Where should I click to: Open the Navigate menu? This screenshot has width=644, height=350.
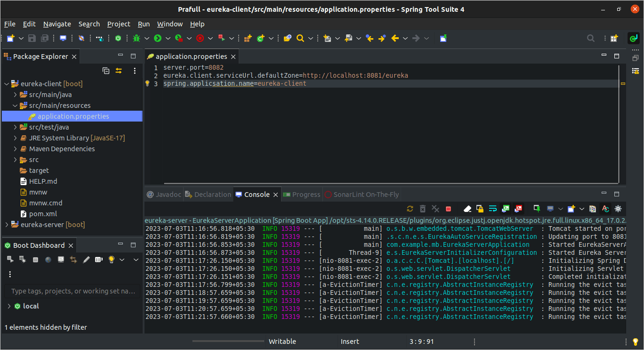pos(57,24)
